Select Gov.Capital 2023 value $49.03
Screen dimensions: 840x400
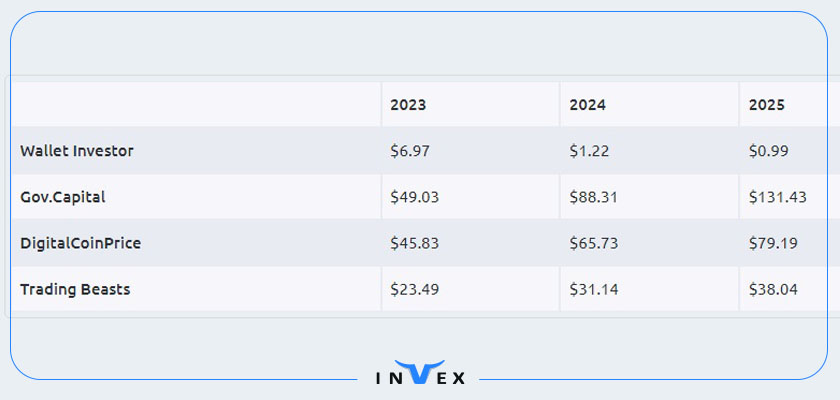point(415,197)
